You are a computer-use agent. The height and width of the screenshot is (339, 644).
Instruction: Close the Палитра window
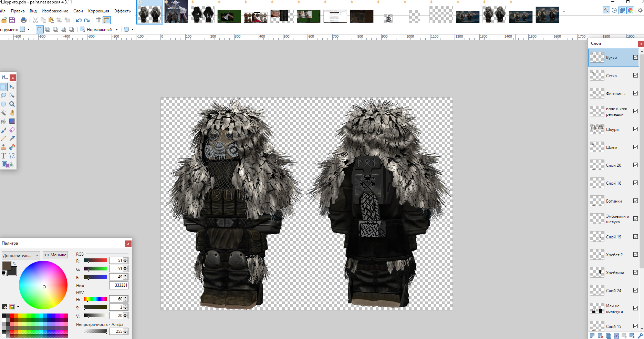(x=128, y=244)
